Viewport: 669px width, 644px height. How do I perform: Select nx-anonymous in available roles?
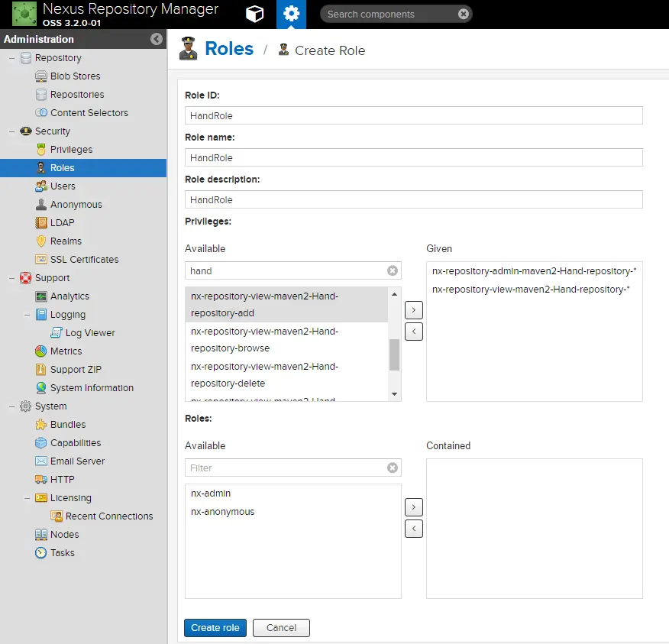pos(292,512)
